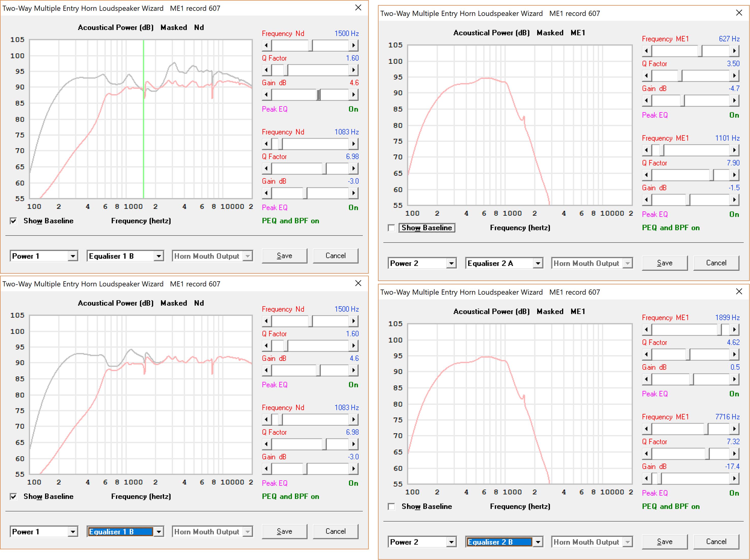Uncheck Show Baseline in the top-left window
The width and height of the screenshot is (750, 560).
point(13,221)
